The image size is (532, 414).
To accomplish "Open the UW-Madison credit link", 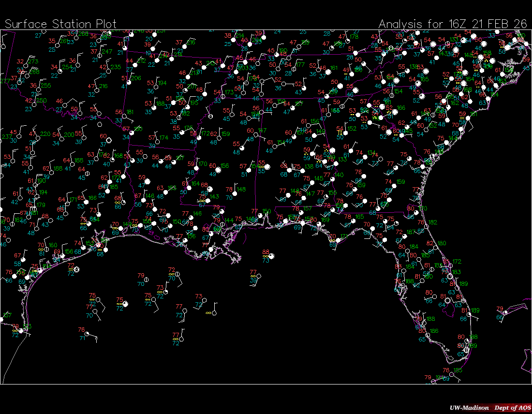I will point(467,408).
